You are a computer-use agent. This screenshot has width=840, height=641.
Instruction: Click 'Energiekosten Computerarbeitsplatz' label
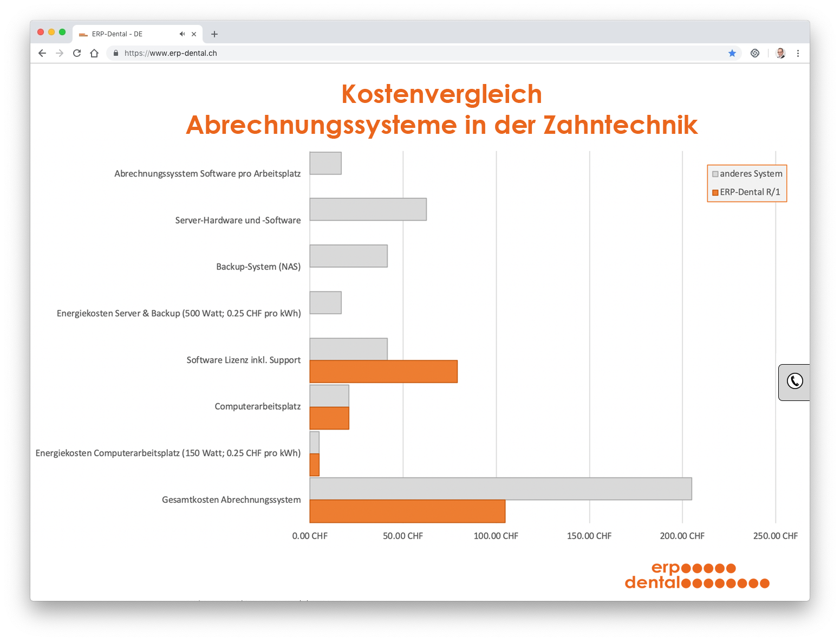point(168,453)
